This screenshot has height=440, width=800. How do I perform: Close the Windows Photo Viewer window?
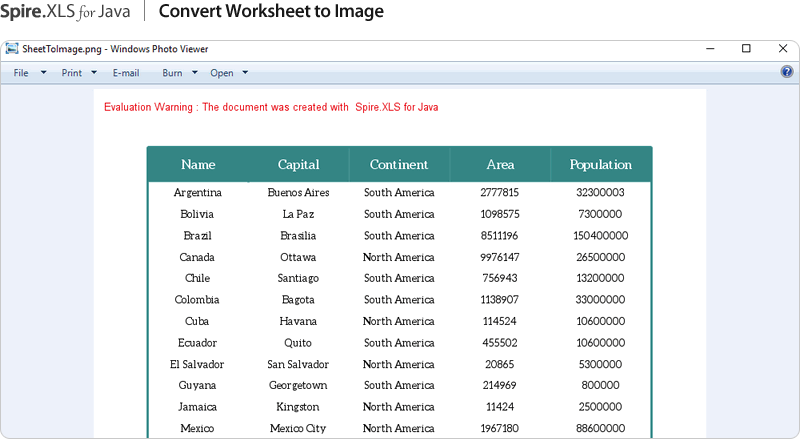coord(782,49)
